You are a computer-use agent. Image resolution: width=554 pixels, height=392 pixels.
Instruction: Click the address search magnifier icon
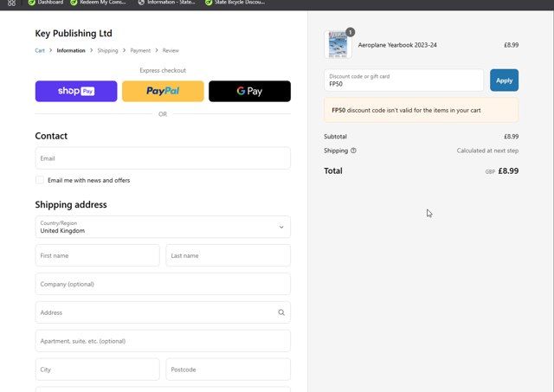[281, 312]
